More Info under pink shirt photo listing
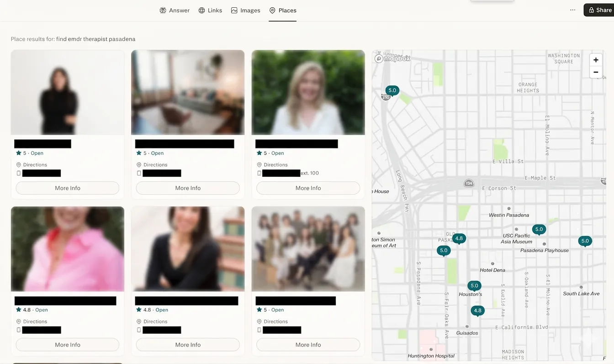The width and height of the screenshot is (614, 364). [x=68, y=344]
